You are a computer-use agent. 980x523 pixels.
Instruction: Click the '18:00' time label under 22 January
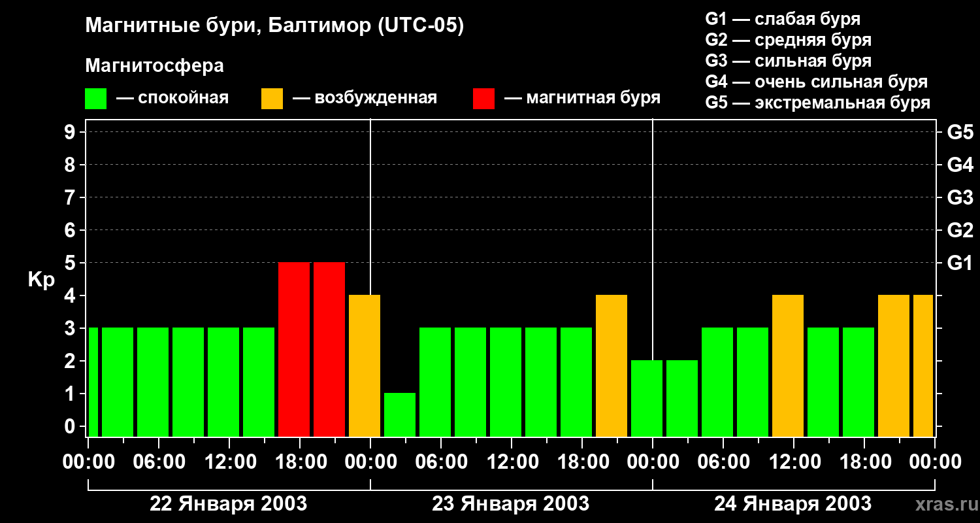point(300,462)
